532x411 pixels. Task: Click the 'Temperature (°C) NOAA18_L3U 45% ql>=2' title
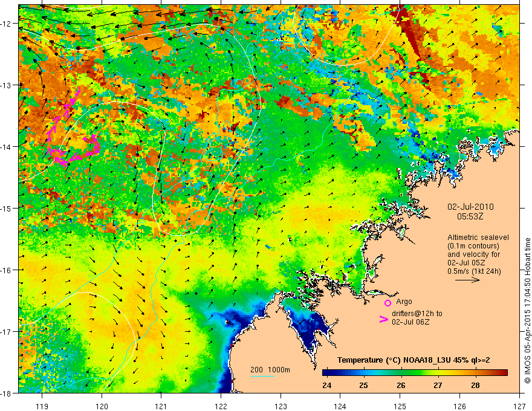[x=414, y=360]
